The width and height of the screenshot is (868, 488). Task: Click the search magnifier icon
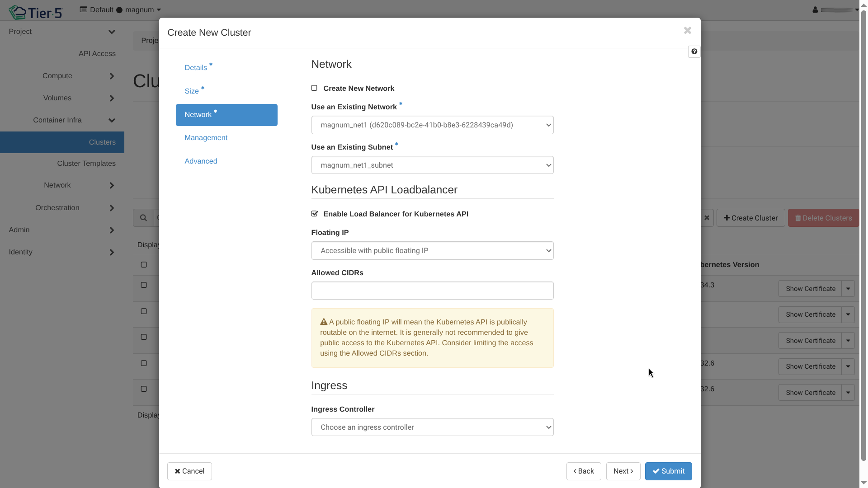[x=143, y=218]
